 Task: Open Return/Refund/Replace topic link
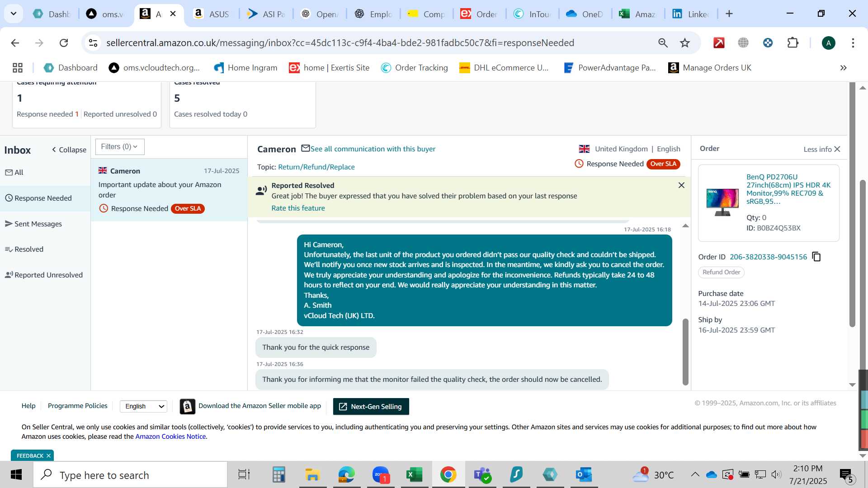click(316, 167)
